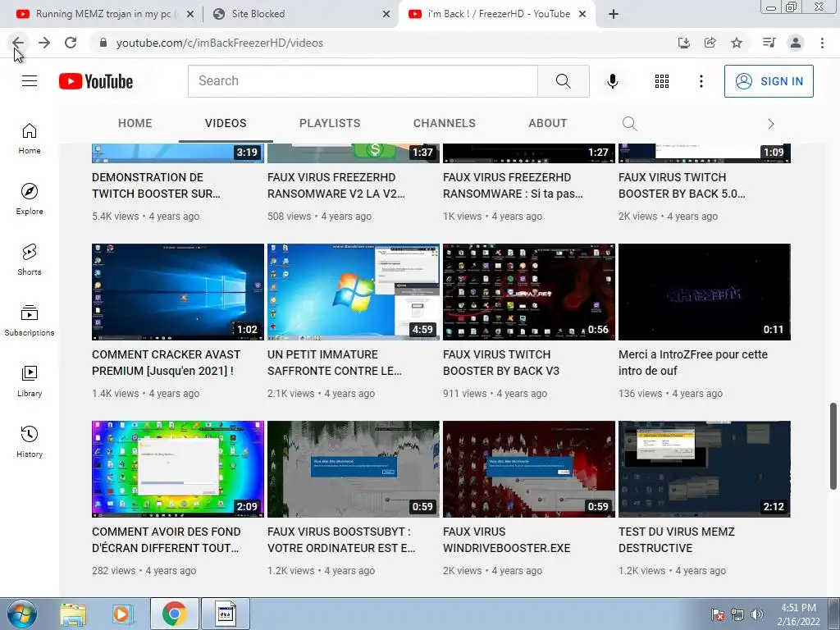Click the YouTube search input field
Viewport: 840px width, 630px height.
[x=363, y=81]
